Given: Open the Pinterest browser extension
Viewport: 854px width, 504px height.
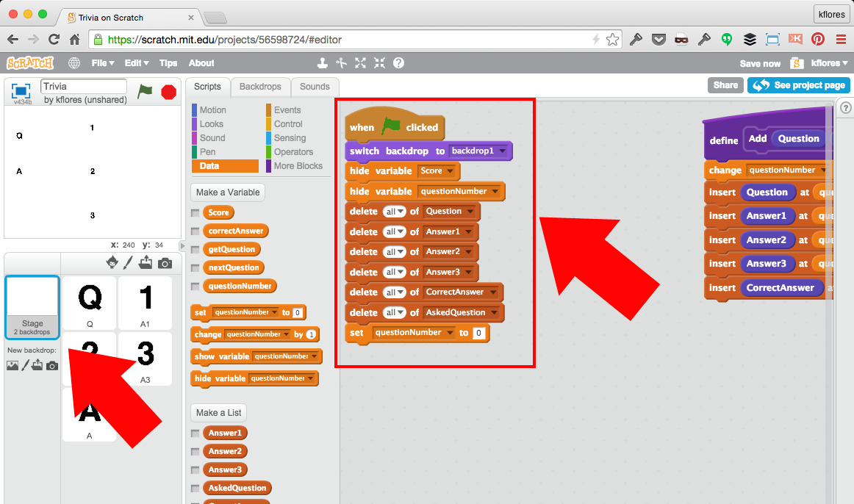Looking at the screenshot, I should (818, 39).
